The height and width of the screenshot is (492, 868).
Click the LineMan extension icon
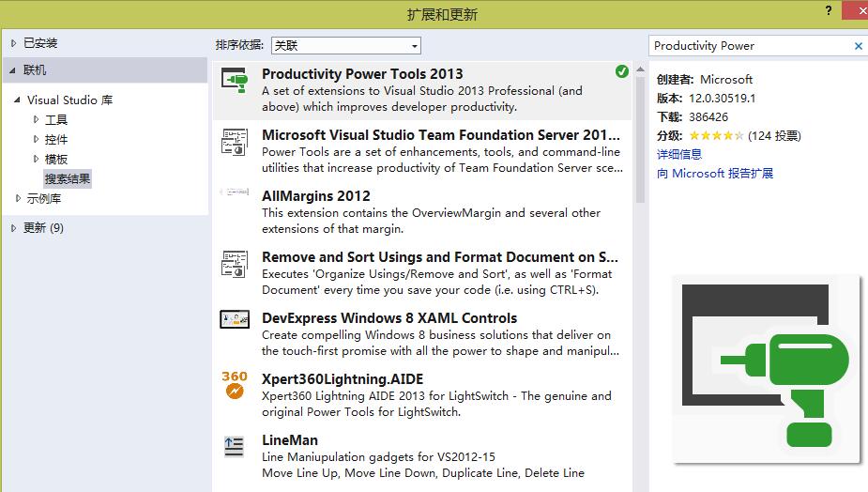(235, 447)
